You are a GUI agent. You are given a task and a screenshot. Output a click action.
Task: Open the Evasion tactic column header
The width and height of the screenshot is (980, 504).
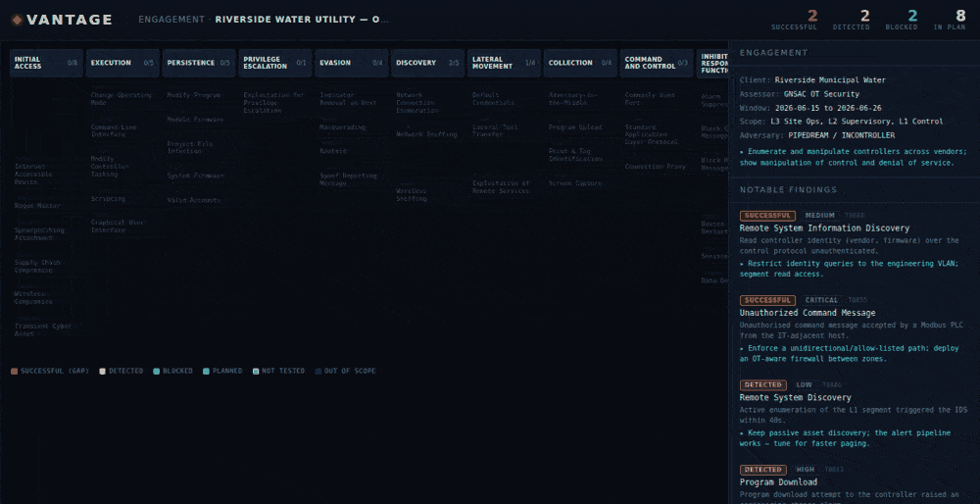point(351,63)
